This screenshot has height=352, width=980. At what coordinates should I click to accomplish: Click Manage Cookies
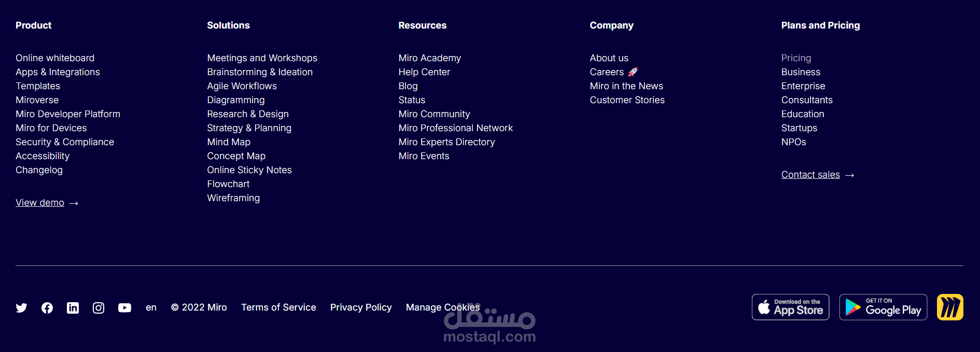point(443,307)
